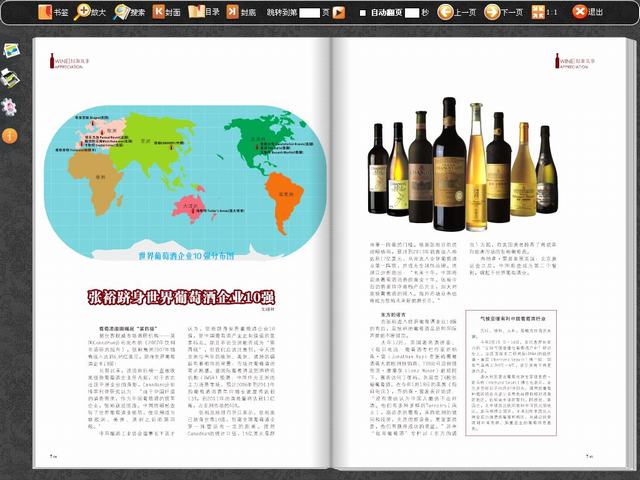Screen dimensions: 640x480
Task: Click the WINE logo on right page header
Action: (x=574, y=61)
